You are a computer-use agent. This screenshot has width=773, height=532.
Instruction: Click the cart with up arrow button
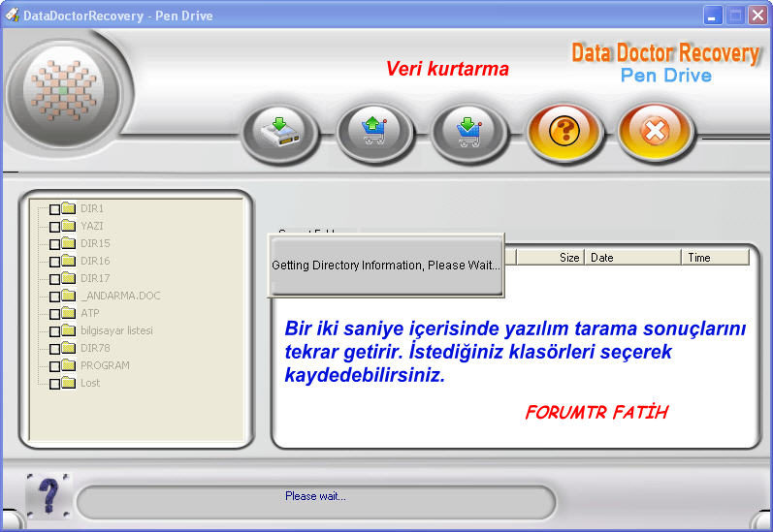[374, 132]
